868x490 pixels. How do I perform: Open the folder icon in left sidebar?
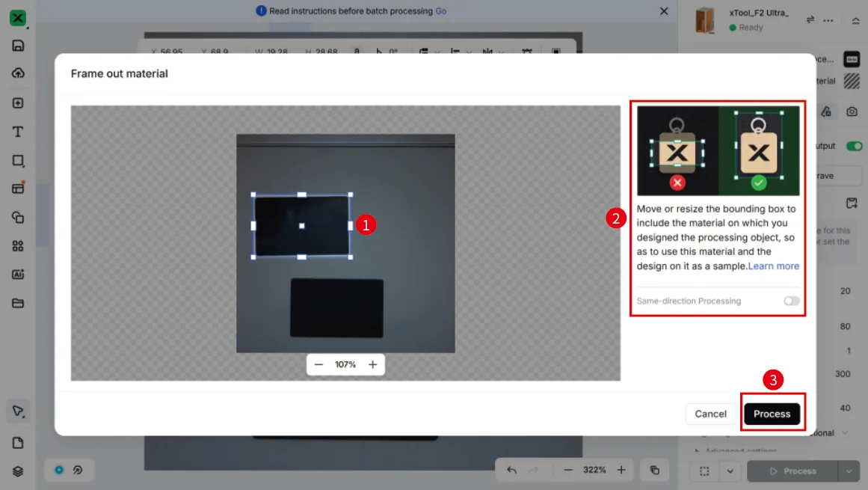pyautogui.click(x=18, y=303)
